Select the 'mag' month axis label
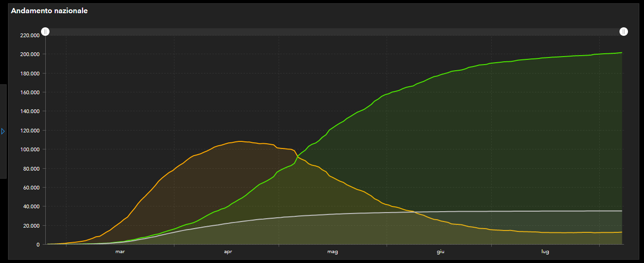The height and width of the screenshot is (263, 644). 333,252
